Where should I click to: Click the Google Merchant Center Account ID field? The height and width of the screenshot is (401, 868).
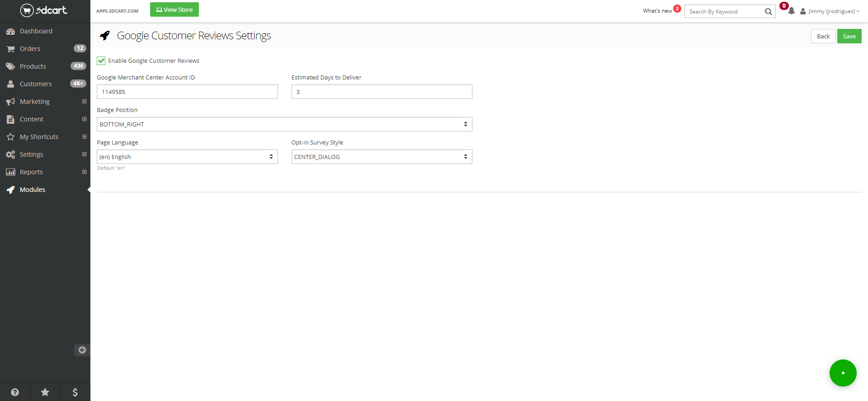click(x=187, y=92)
